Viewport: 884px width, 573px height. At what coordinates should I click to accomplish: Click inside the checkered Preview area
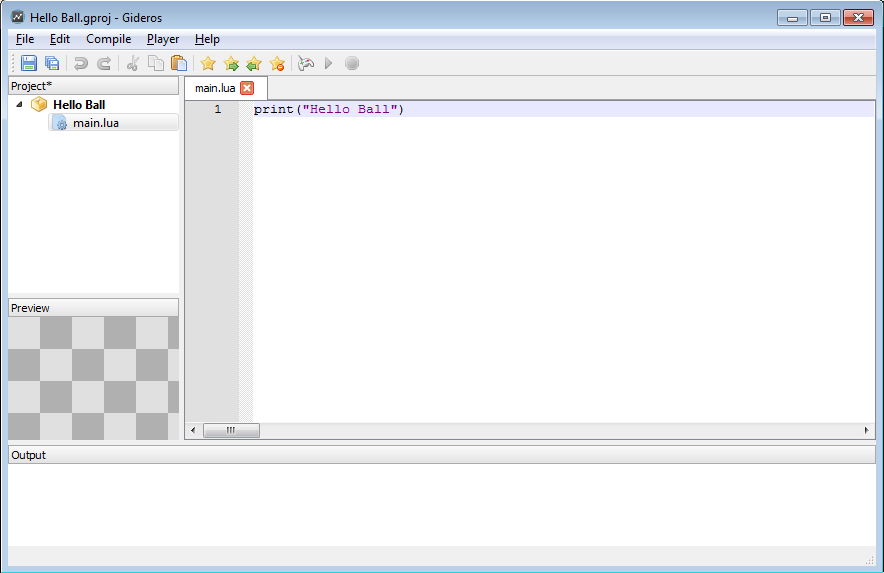(x=94, y=378)
